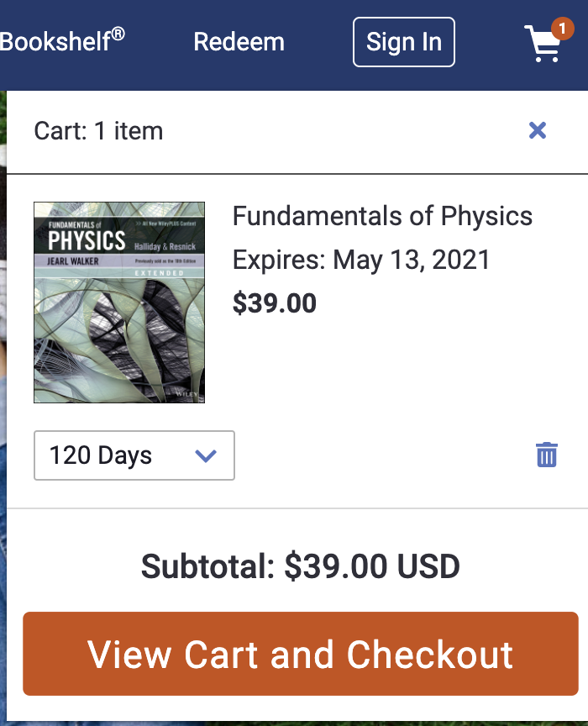
Task: Click the chevron arrow in the duration selector
Action: [x=206, y=455]
